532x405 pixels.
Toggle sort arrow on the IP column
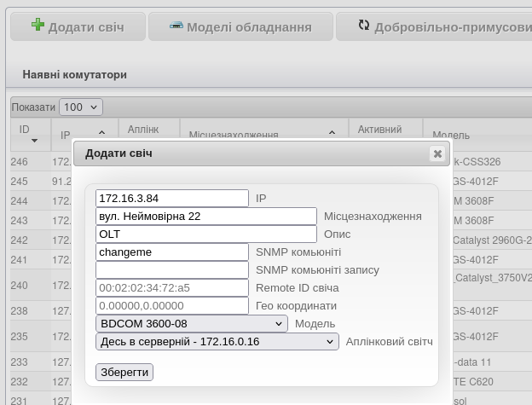(x=102, y=133)
